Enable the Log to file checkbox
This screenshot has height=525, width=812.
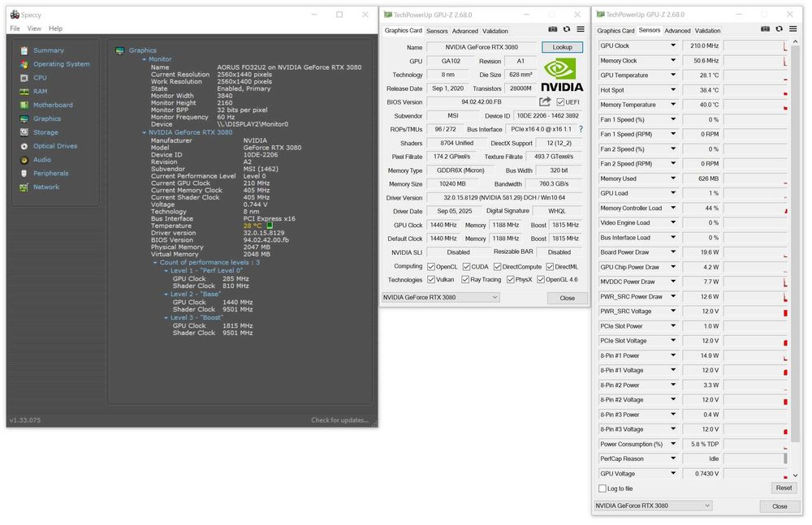pyautogui.click(x=603, y=488)
